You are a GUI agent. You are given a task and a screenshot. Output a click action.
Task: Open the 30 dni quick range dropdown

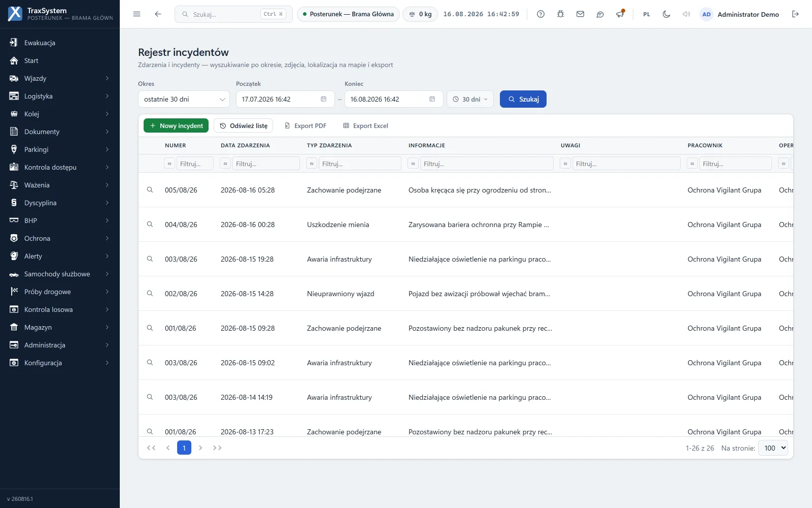pyautogui.click(x=470, y=99)
